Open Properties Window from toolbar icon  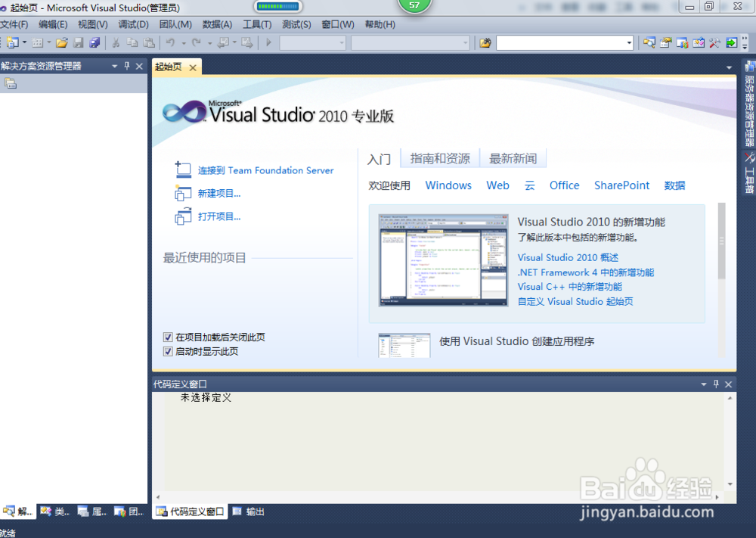[666, 43]
